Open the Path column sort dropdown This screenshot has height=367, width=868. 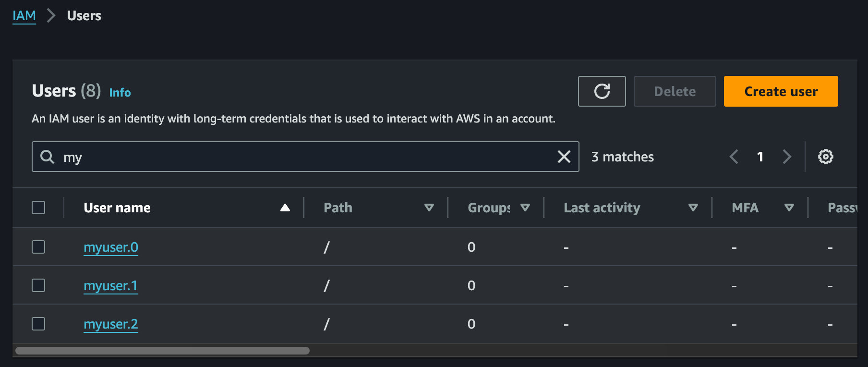tap(429, 208)
